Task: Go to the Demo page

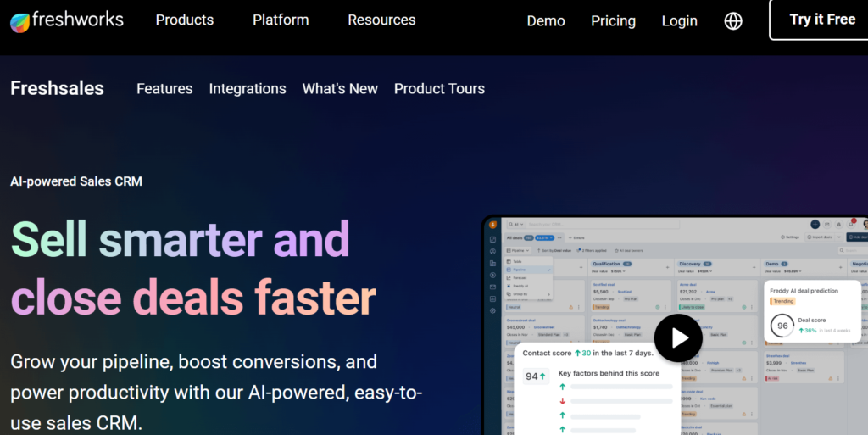Action: pos(546,21)
